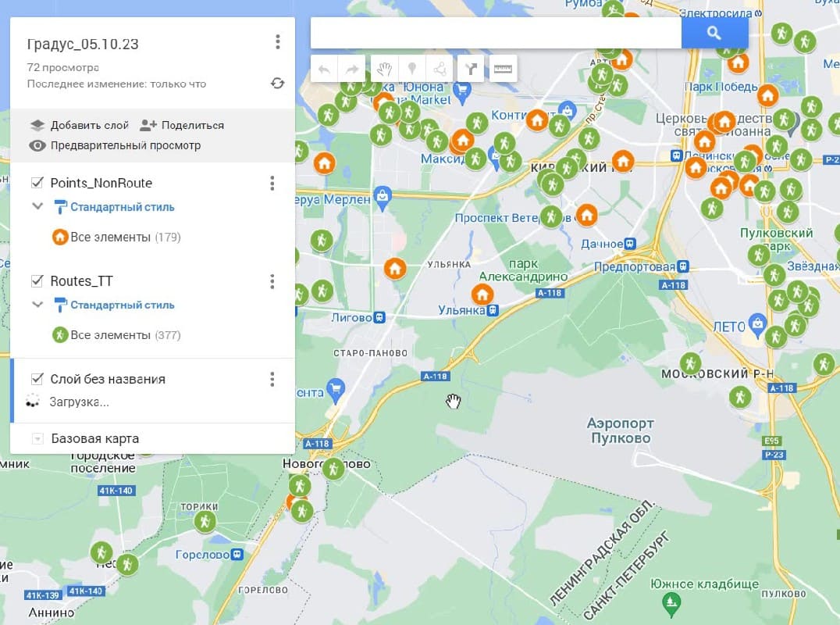Click the парк Александрино label
Image resolution: width=840 pixels, height=625 pixels.
(x=523, y=270)
